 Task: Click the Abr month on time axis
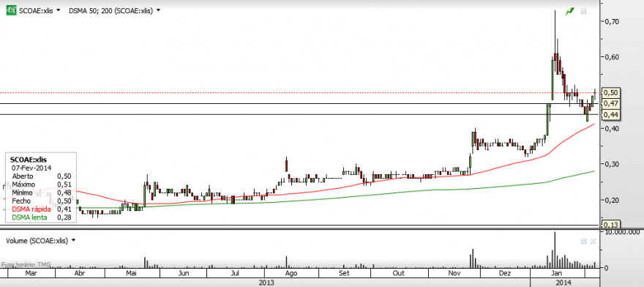(x=80, y=273)
